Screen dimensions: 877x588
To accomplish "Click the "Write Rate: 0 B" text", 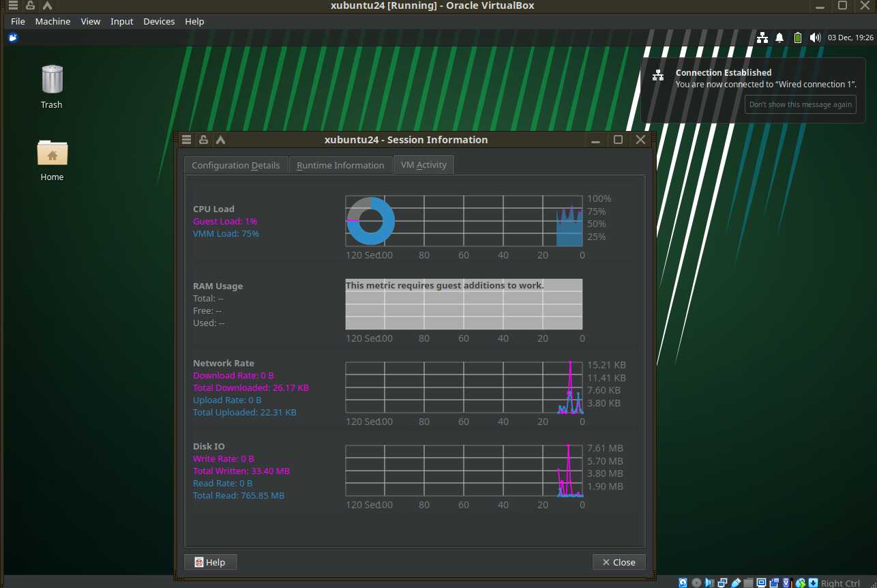I will click(x=224, y=459).
